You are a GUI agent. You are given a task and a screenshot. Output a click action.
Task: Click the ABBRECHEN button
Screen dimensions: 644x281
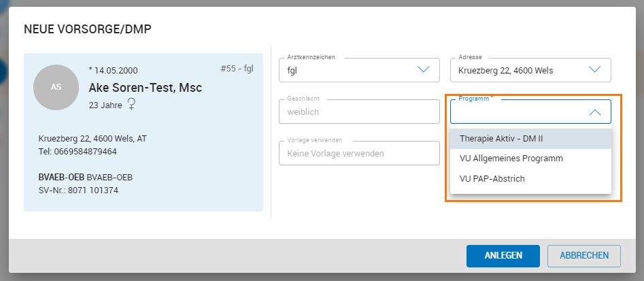(x=584, y=256)
